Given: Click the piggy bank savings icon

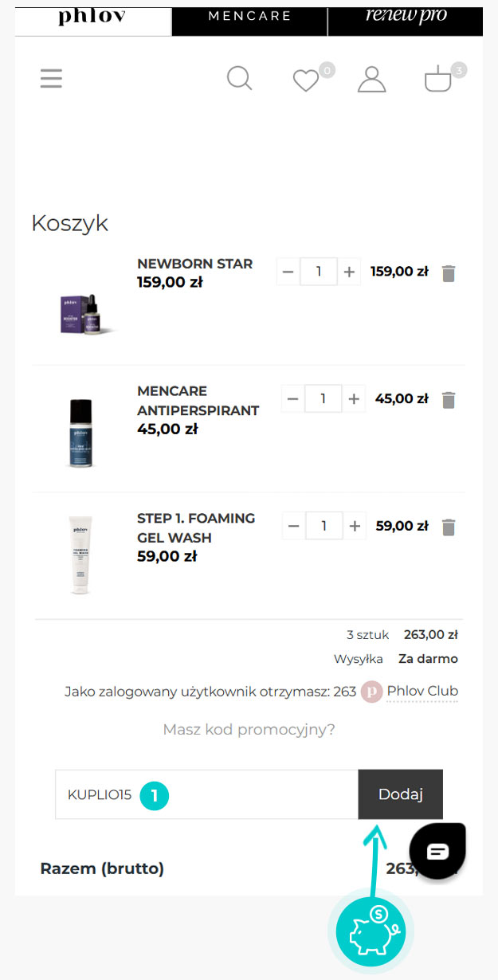Looking at the screenshot, I should (x=371, y=929).
